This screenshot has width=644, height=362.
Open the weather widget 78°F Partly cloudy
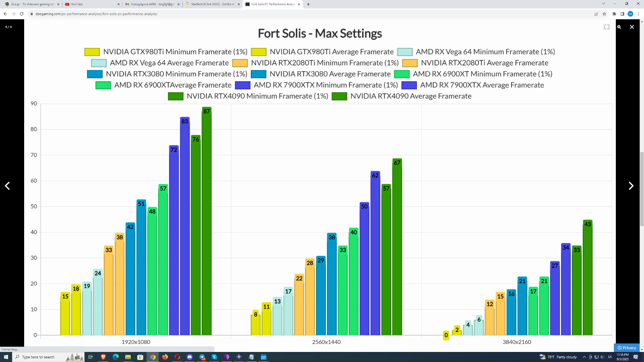[558, 357]
